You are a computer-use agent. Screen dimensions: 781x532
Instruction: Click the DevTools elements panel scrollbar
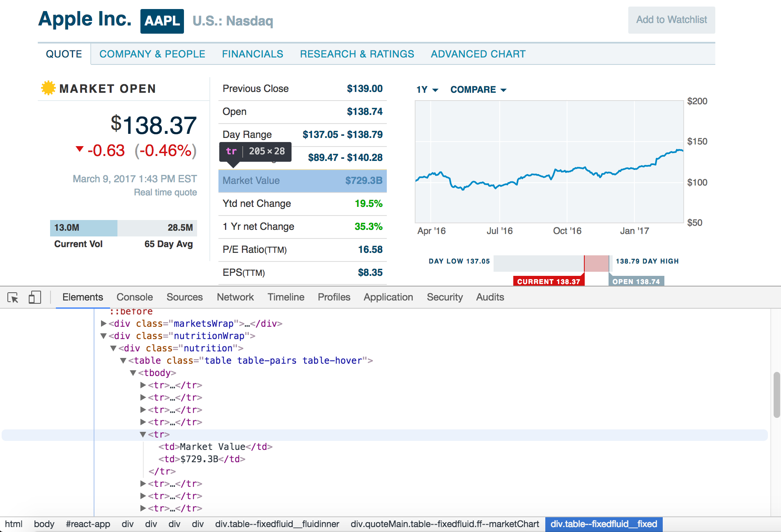(776, 394)
